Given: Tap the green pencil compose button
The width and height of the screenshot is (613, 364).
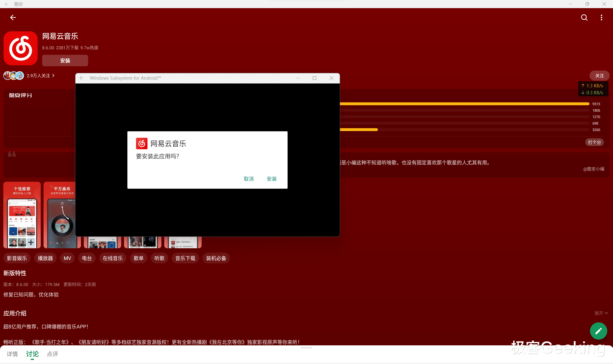Looking at the screenshot, I should [598, 331].
